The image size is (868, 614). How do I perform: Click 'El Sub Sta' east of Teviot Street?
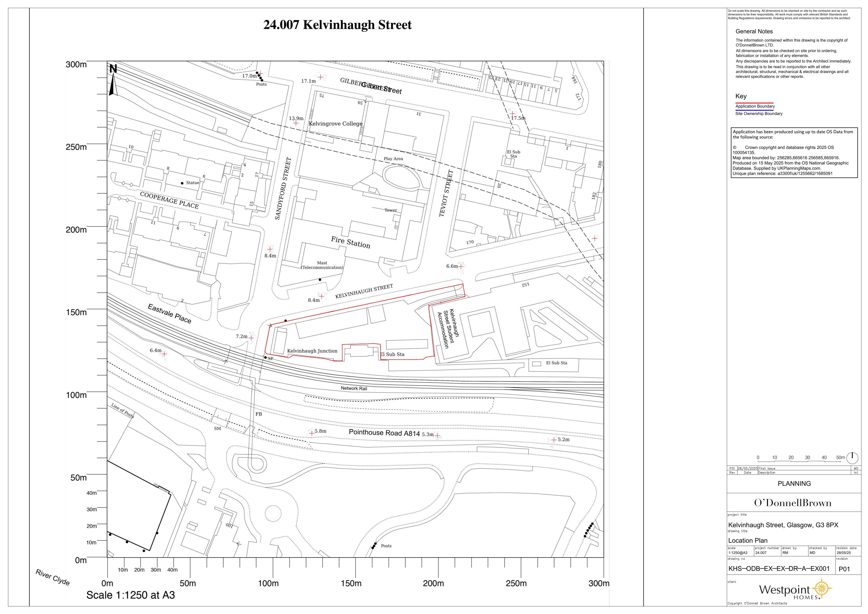513,154
